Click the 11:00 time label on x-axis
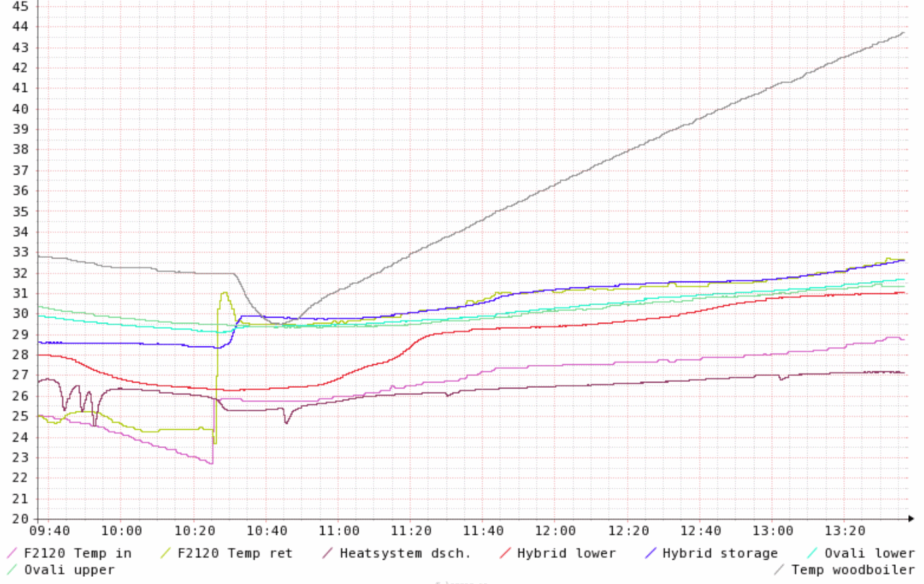Screen dimensions: 924x584 click(x=339, y=530)
